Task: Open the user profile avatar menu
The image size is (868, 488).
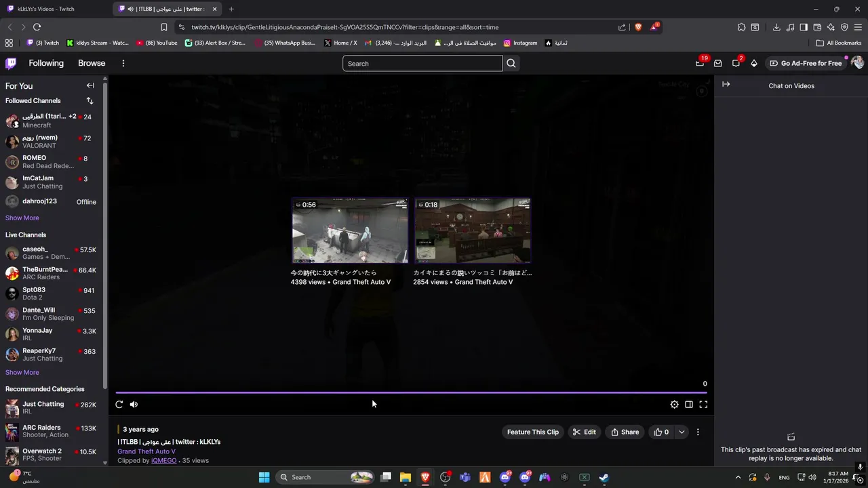Action: pos(857,63)
